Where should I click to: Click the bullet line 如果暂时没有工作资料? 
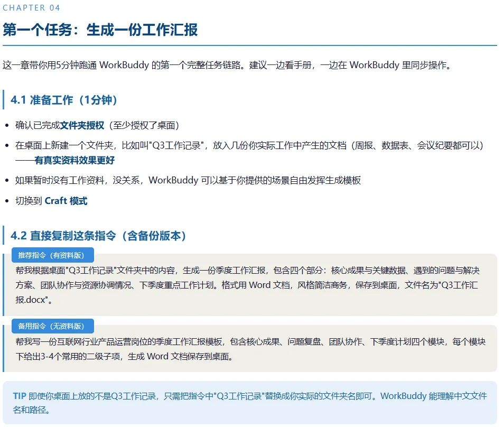click(188, 180)
